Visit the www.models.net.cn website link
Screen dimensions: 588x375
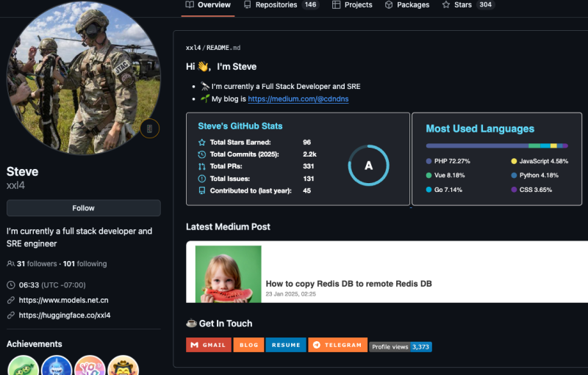(x=63, y=300)
